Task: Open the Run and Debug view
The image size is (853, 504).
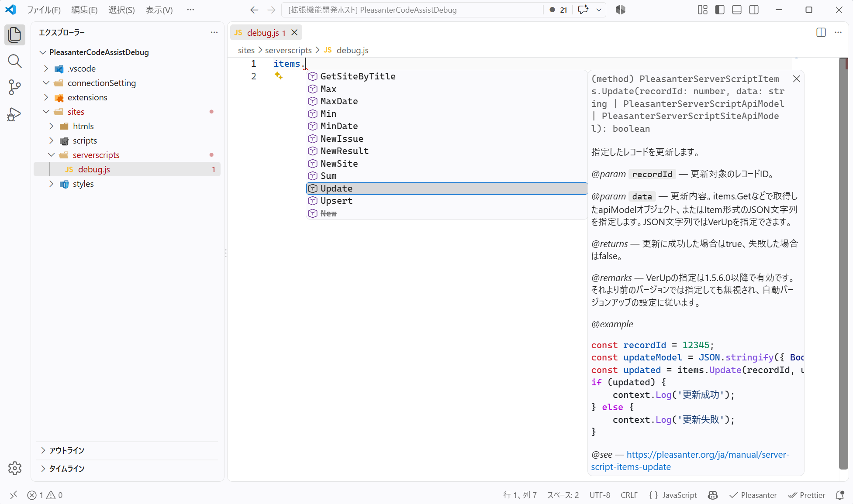Action: pos(15,114)
